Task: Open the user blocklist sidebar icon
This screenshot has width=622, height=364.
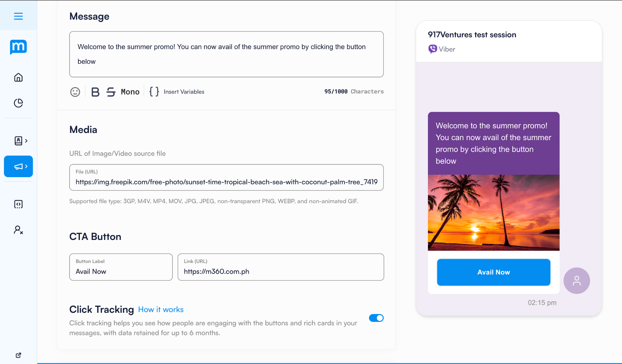Action: [18, 230]
